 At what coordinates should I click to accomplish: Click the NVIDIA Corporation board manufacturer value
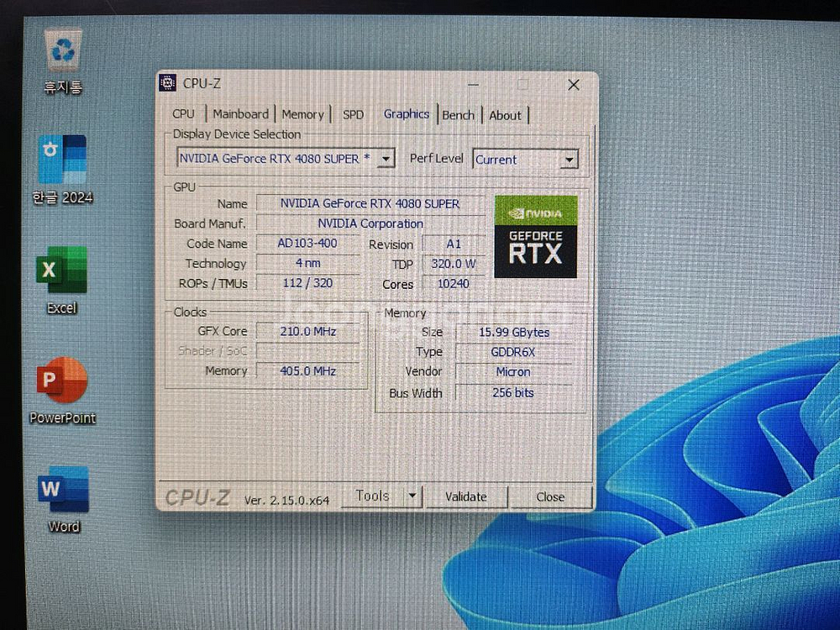(x=370, y=223)
